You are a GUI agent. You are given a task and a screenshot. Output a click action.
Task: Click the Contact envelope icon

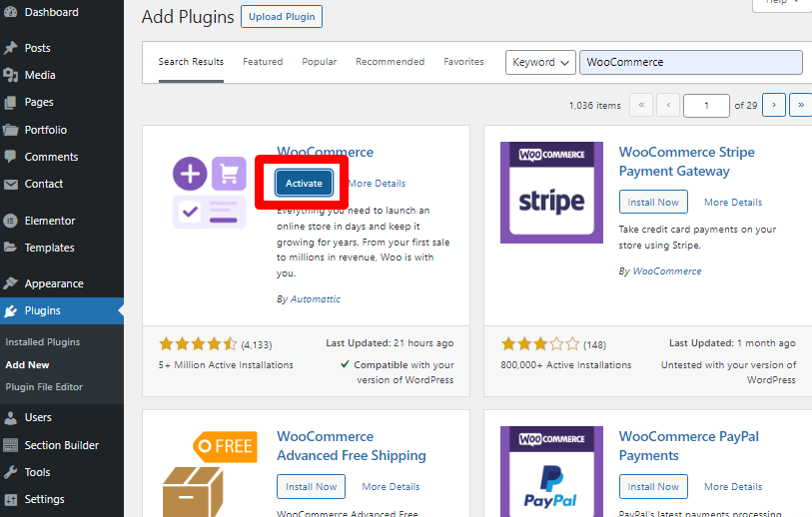10,185
